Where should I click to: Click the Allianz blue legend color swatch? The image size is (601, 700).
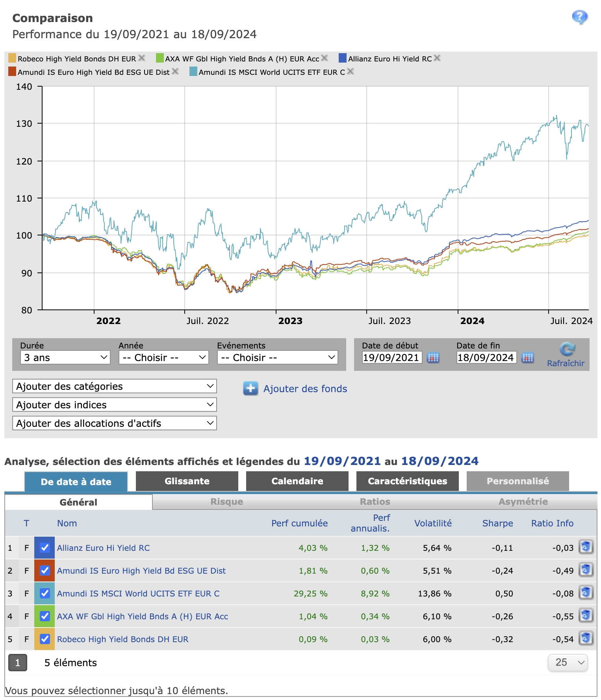click(343, 58)
